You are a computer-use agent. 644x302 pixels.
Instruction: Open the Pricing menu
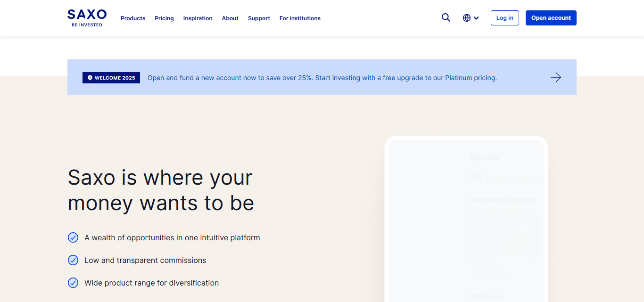point(164,18)
